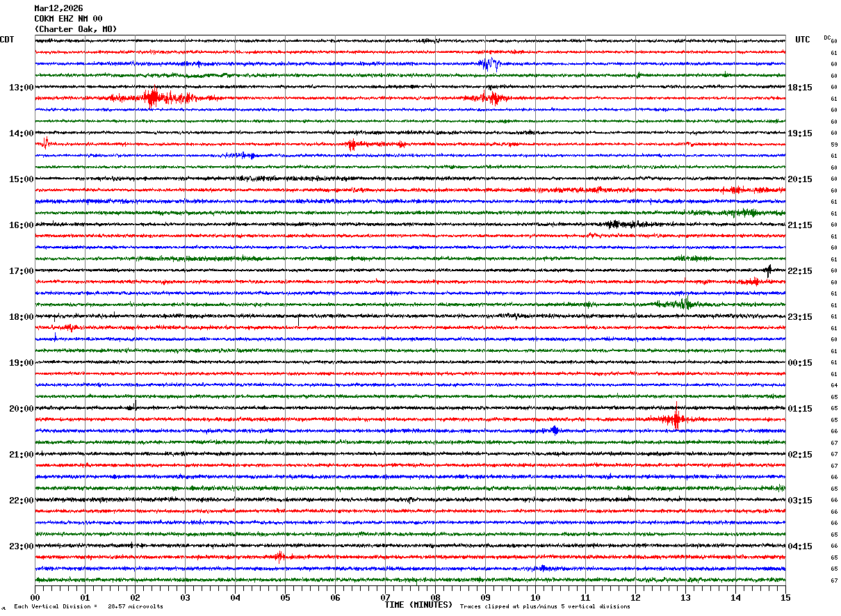Click the 22:15 UTC time label
841x616 pixels.
pos(800,270)
